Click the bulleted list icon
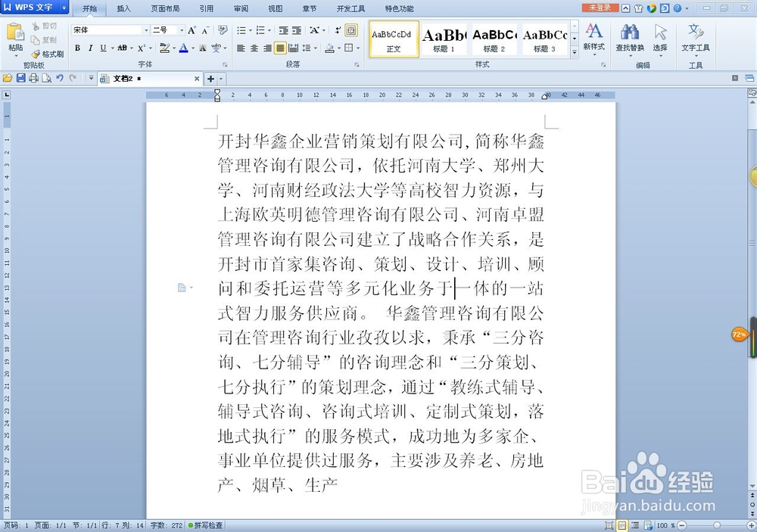 coord(241,30)
